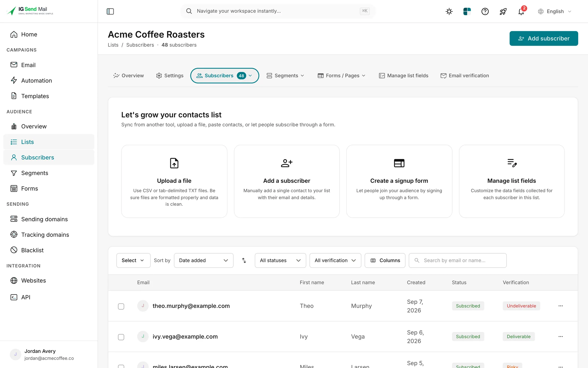The width and height of the screenshot is (588, 368).
Task: Open the Columns button
Action: [x=385, y=260]
